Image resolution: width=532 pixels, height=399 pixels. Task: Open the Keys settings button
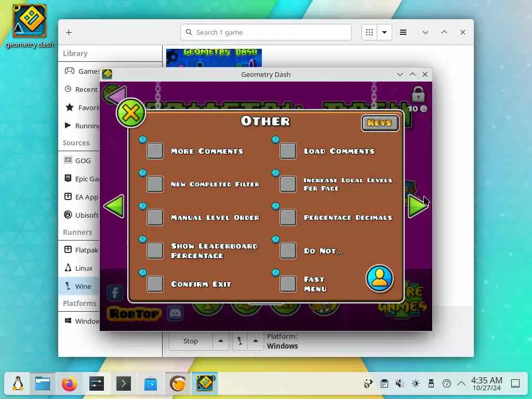380,123
